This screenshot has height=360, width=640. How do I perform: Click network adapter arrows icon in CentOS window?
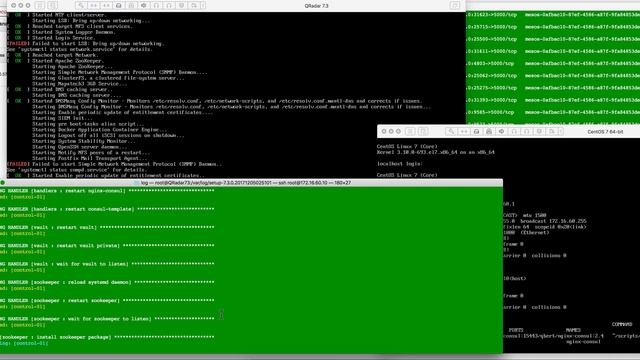pyautogui.click(x=464, y=131)
